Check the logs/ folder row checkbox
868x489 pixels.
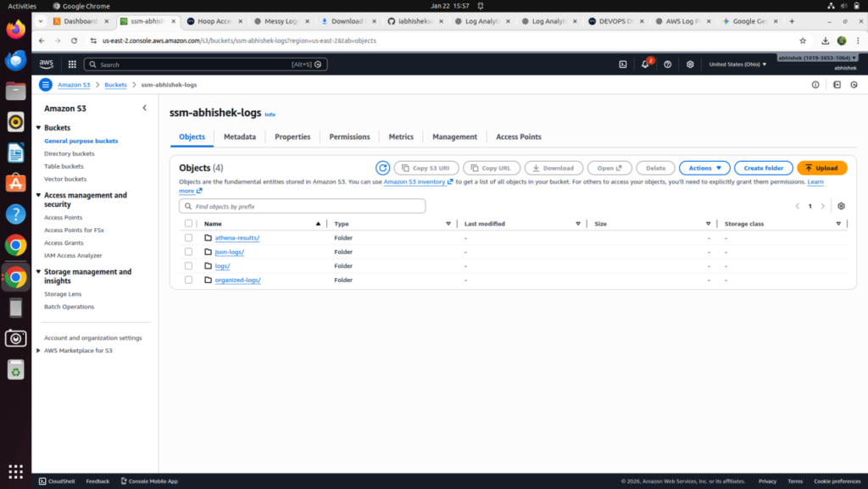(188, 265)
